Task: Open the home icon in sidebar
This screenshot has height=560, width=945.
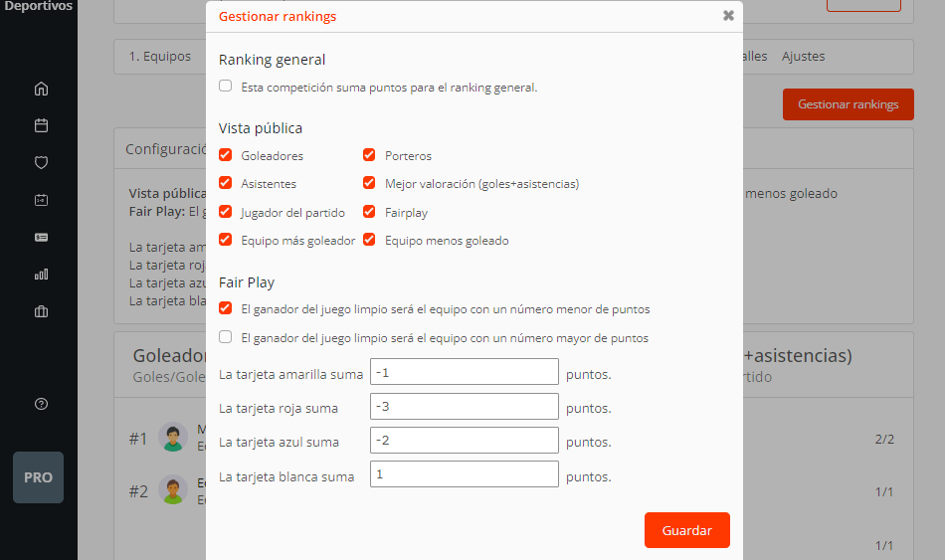Action: 41,89
